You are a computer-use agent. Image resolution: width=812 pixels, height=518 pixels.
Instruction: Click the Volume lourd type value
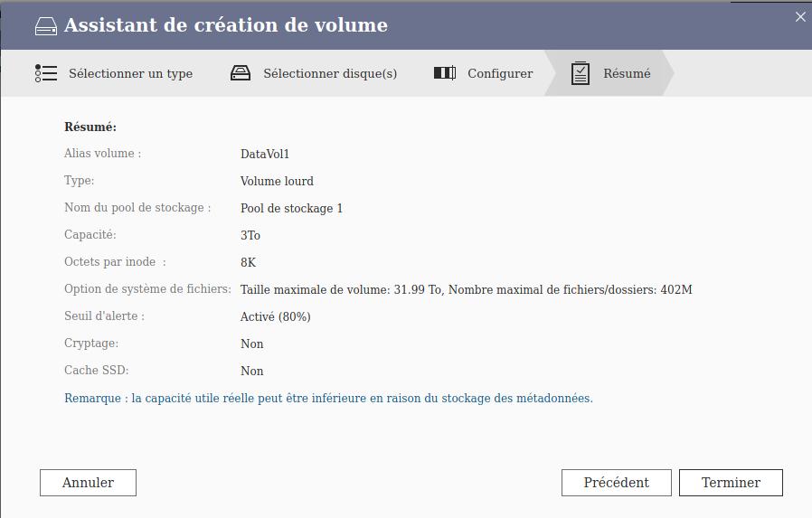(x=277, y=182)
